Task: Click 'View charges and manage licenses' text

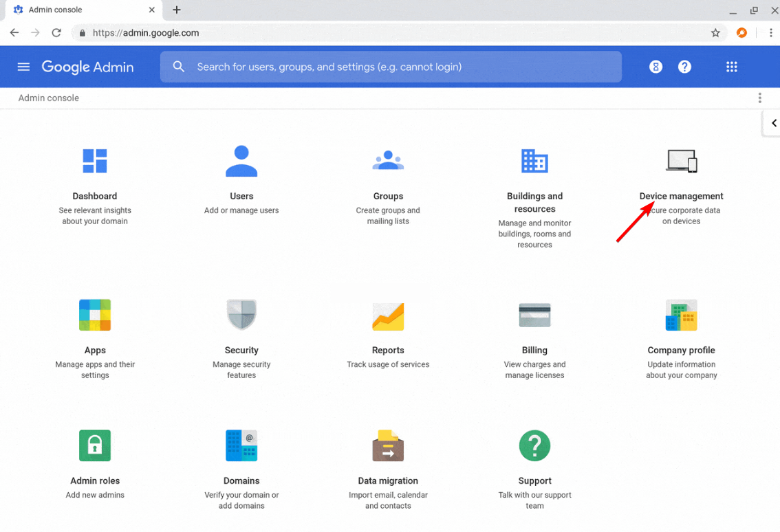Action: [x=534, y=370]
